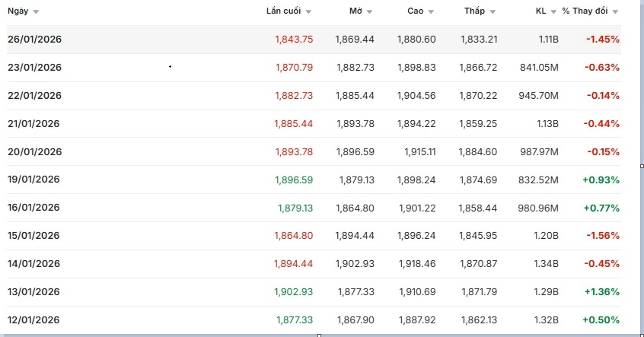Click the sort arrow beside Thấp
The width and height of the screenshot is (644, 337).
pyautogui.click(x=493, y=12)
